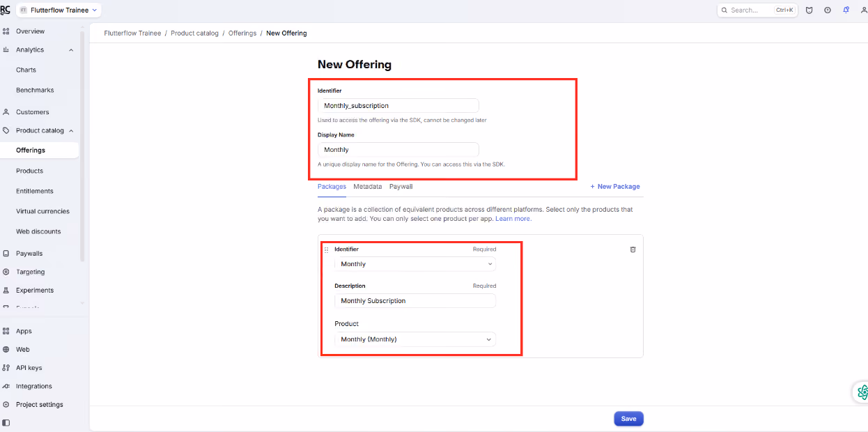Click the + New Package link
This screenshot has height=432, width=868.
click(614, 187)
